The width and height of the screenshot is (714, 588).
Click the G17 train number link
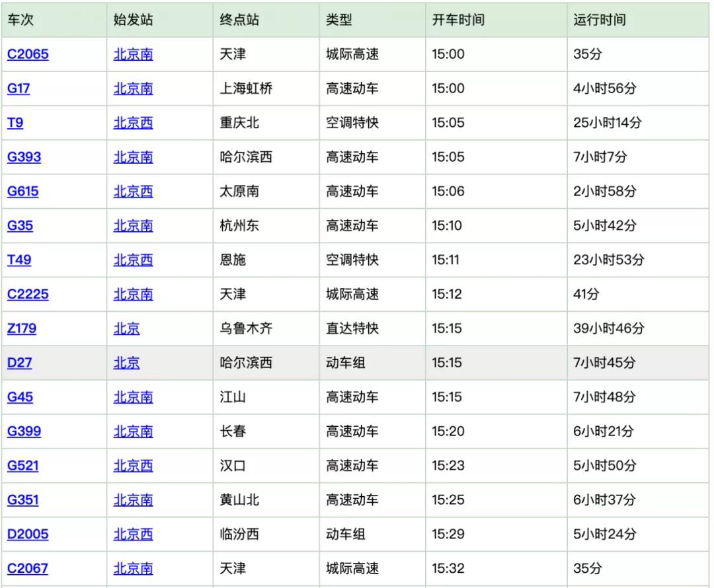[19, 89]
